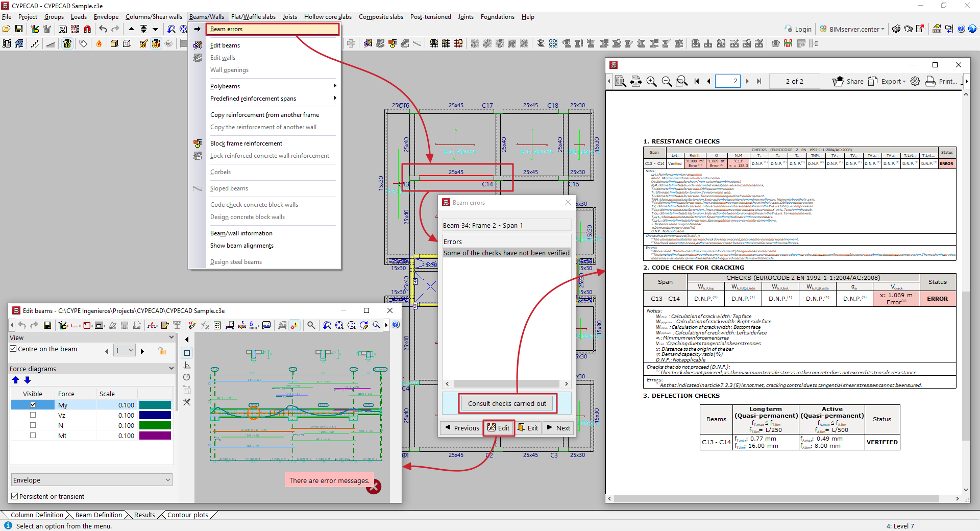Open the Envelope dropdown
Viewport: 980px width, 531px height.
click(92, 480)
